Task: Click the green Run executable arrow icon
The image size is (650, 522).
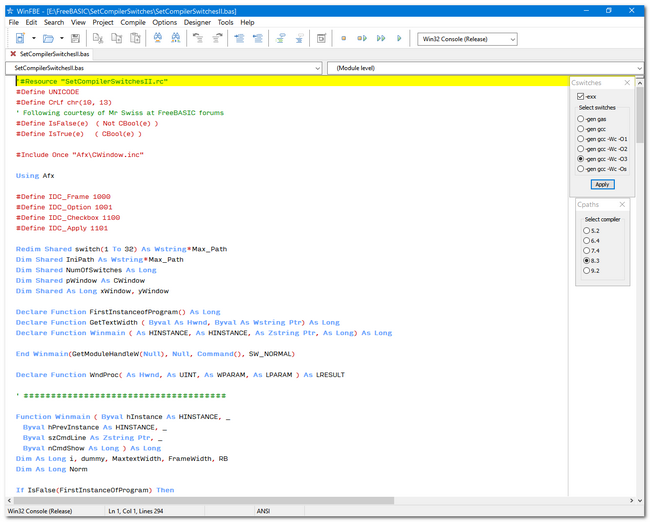Action: pos(399,39)
